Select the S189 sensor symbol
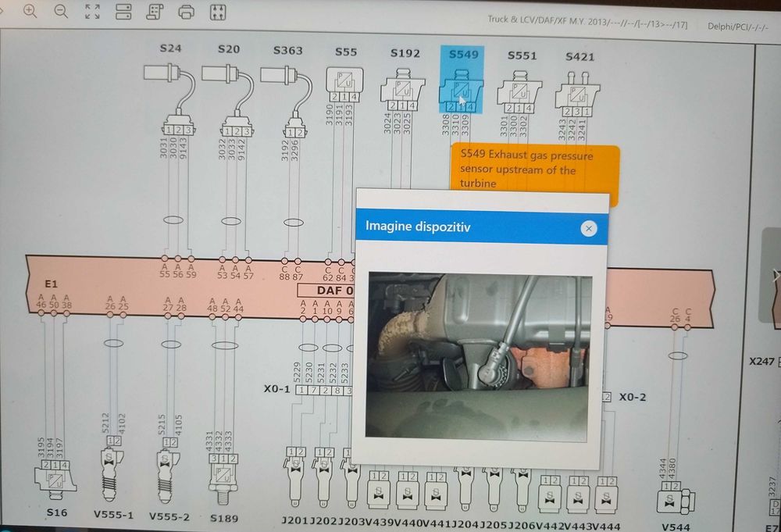Screen dimensions: 781x532 pyautogui.click(x=223, y=479)
